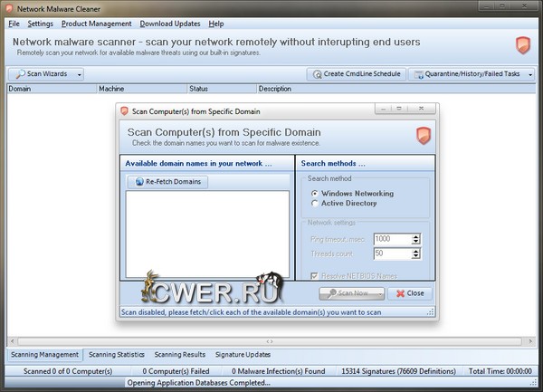543x392 pixels.
Task: Select the Active Directory scan method
Action: (314, 204)
